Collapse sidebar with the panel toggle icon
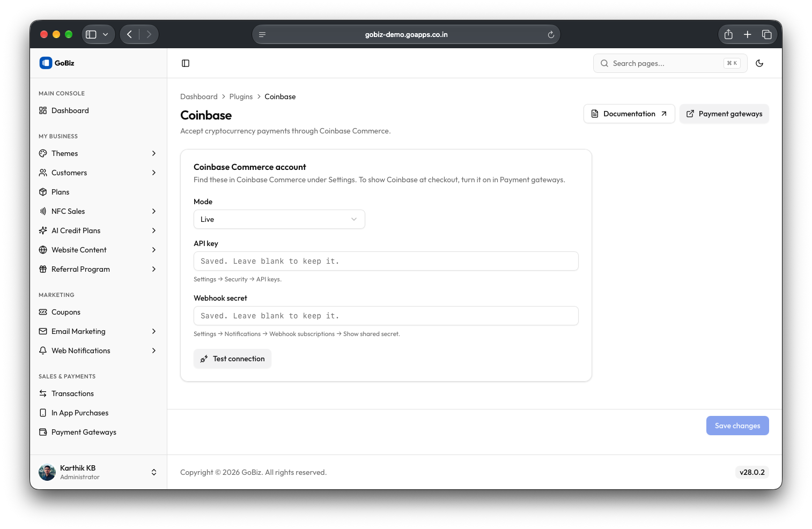812x529 pixels. coord(186,63)
